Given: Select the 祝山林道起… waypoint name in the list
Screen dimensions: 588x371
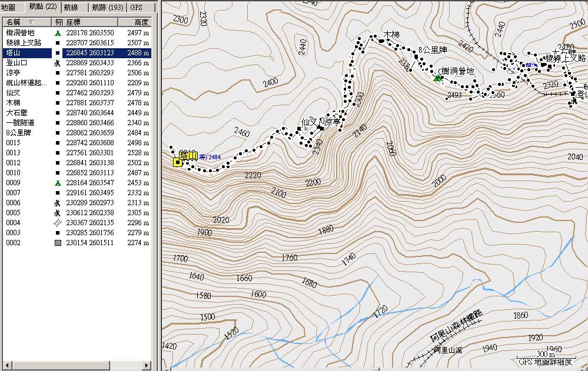Looking at the screenshot, I should 26,83.
